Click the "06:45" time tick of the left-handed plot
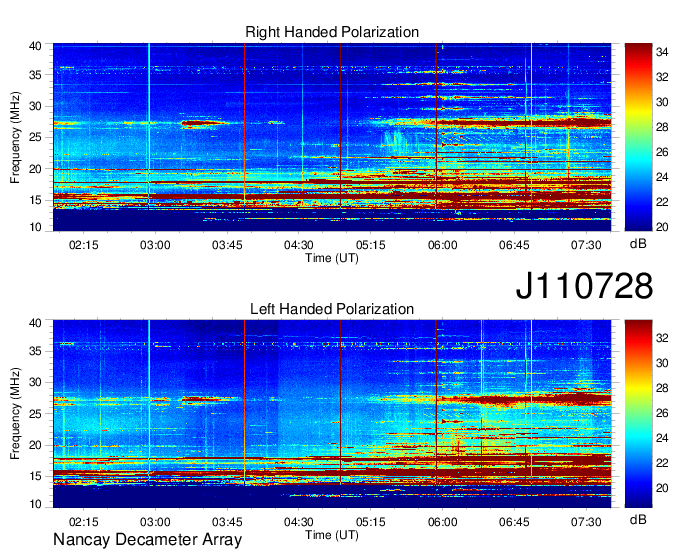This screenshot has height=552, width=680. (x=514, y=522)
